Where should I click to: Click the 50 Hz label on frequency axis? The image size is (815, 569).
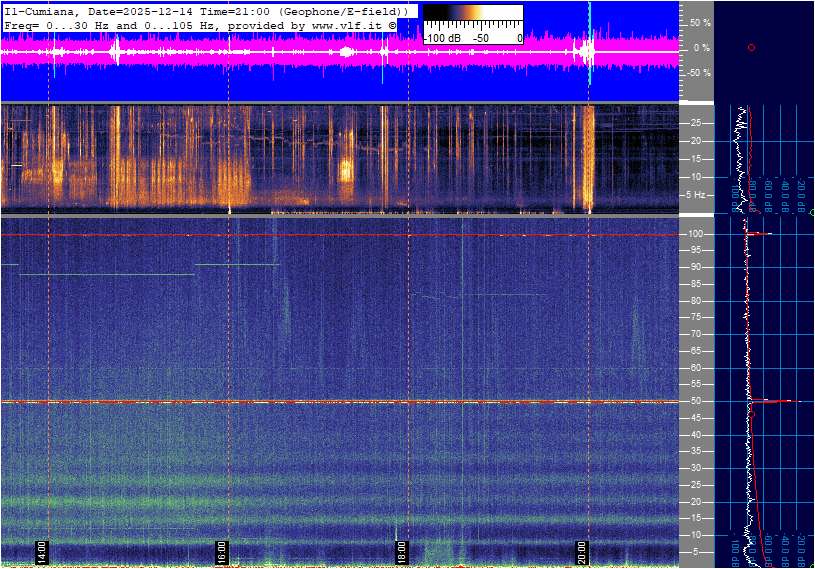pyautogui.click(x=696, y=401)
